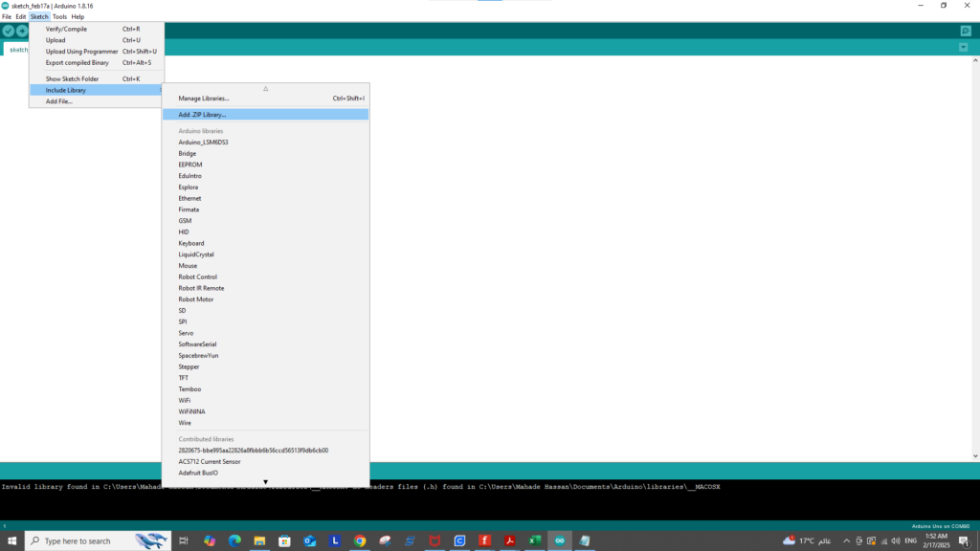Choose Upload Using Programmer
Viewport: 980px width, 551px height.
(x=97, y=52)
